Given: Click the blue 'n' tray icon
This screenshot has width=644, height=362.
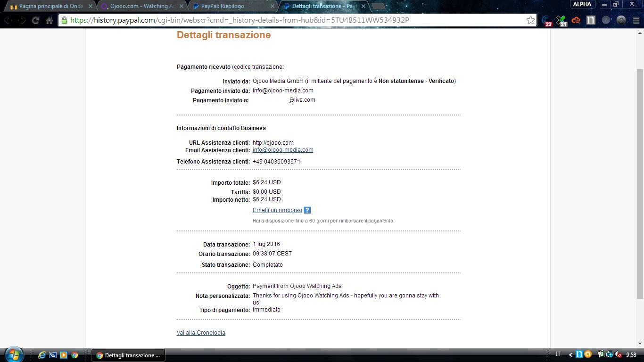Looking at the screenshot, I should pos(580,354).
